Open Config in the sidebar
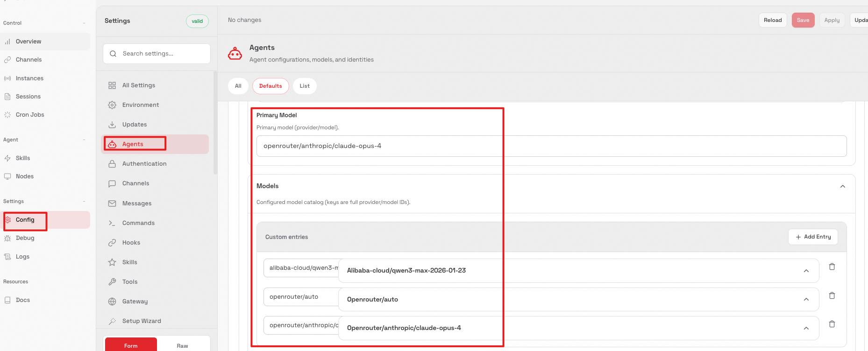Screen dimensions: 868x351 [45, 220]
